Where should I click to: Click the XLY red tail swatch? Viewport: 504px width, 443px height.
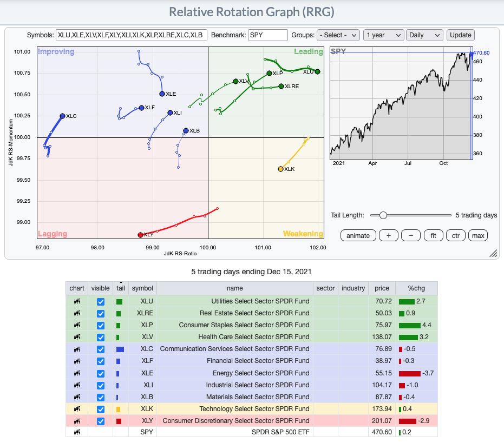[119, 421]
